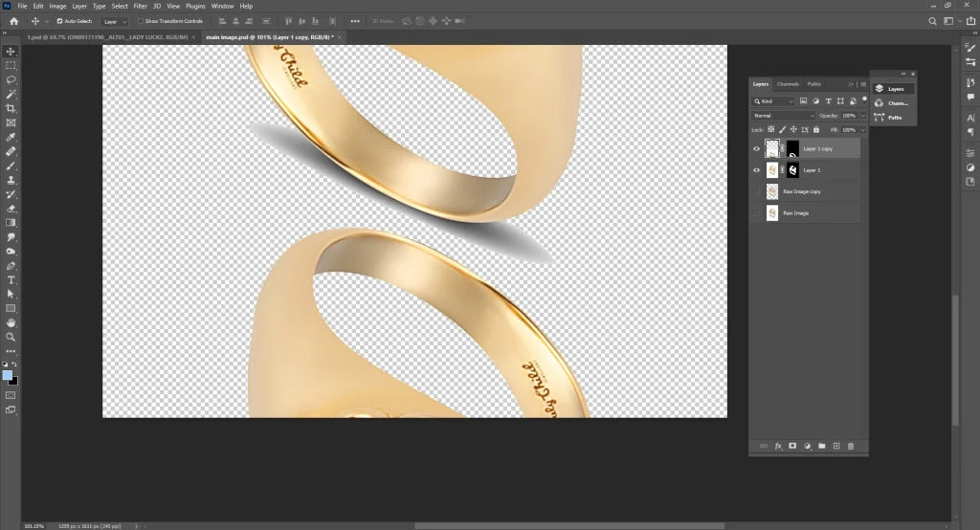Click the add layer mask icon

792,446
